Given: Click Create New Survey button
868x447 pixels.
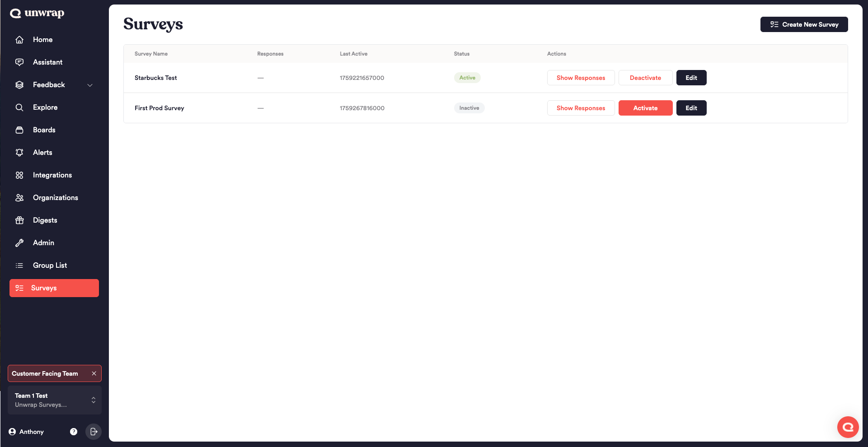Looking at the screenshot, I should pos(804,24).
